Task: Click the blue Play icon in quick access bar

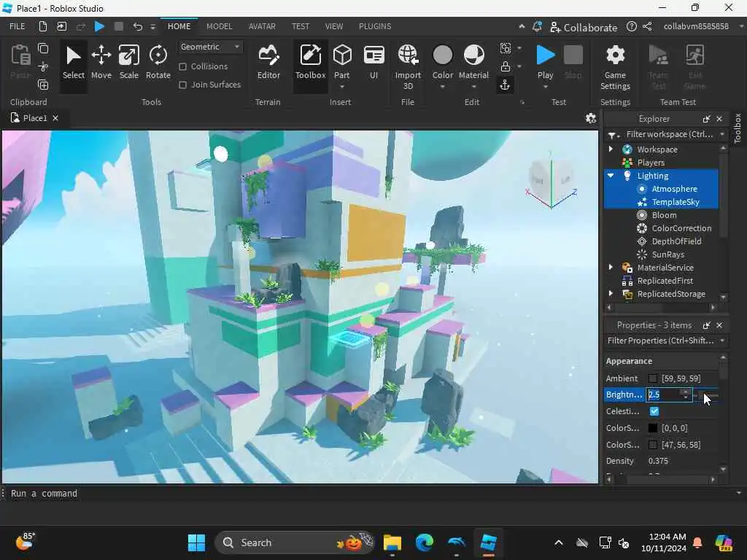Action: click(99, 26)
